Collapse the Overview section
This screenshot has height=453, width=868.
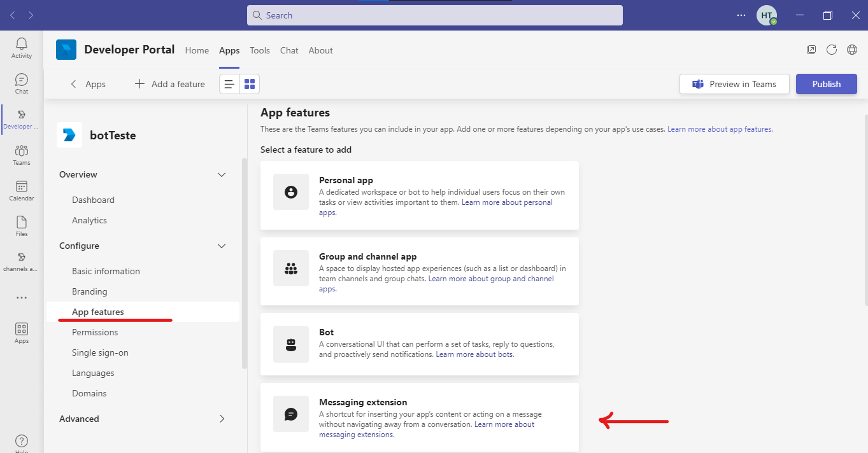click(x=222, y=175)
